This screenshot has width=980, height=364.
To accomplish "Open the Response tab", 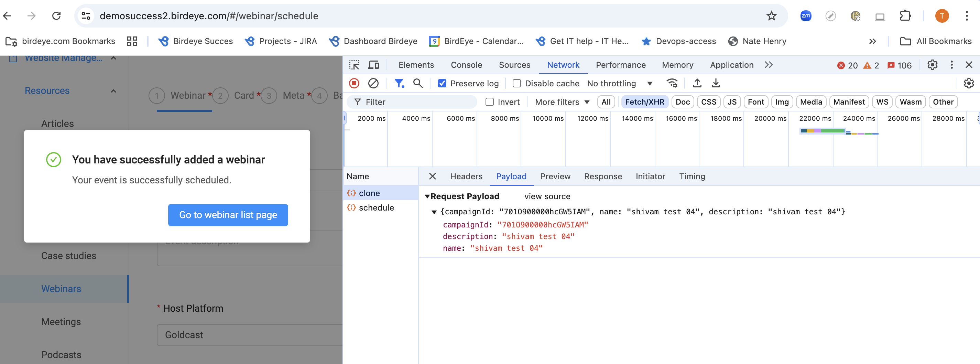I will click(602, 176).
